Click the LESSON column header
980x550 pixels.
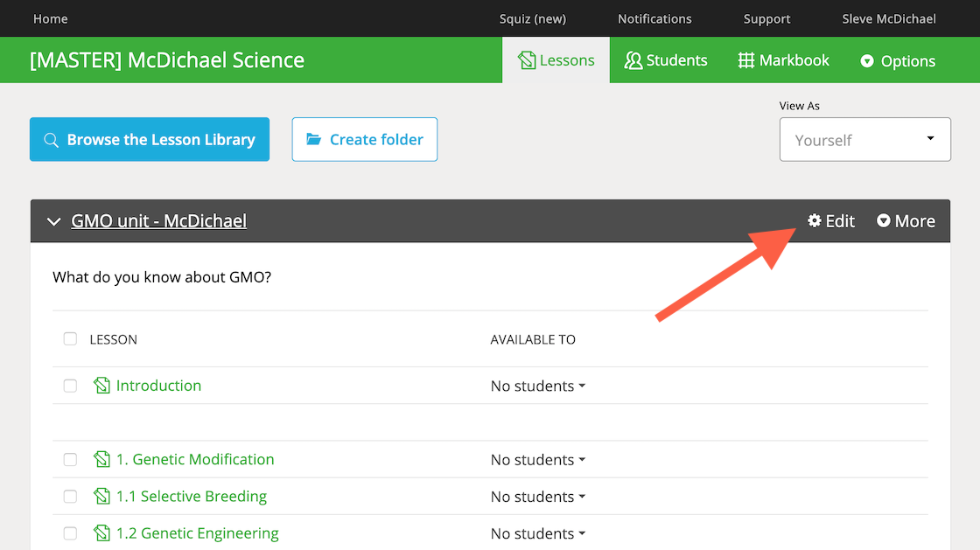(113, 339)
